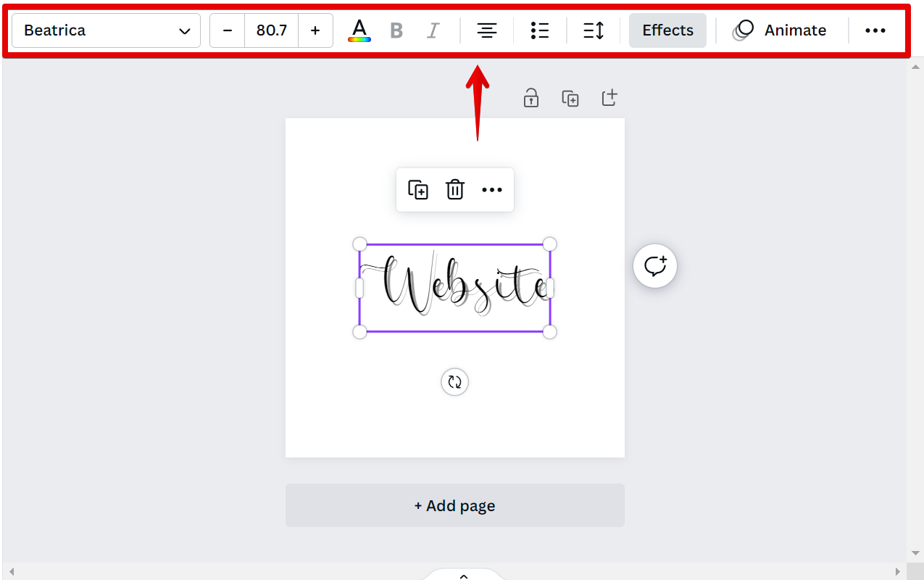
Task: Add a new page via the top icon
Action: [609, 98]
